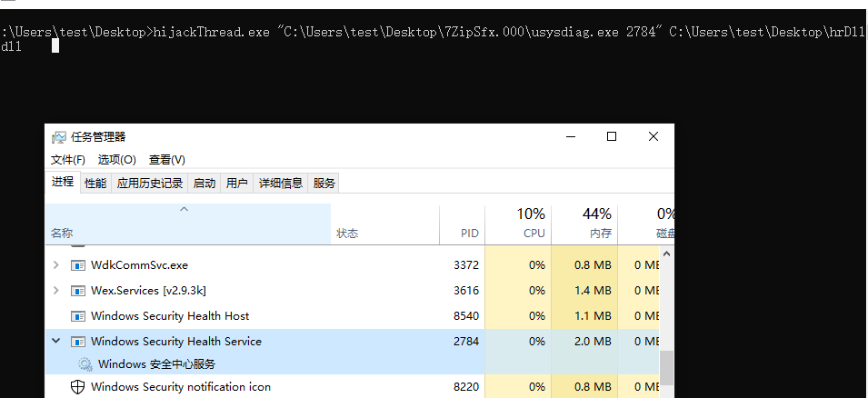Click the process list vertical scrollbar thumb

pos(667,367)
